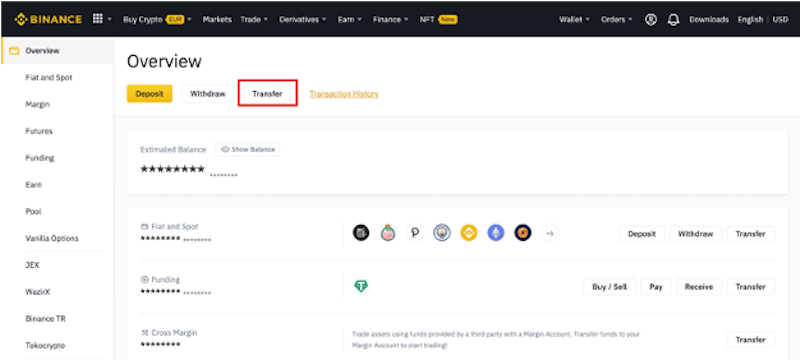Expand the Trade menu

click(x=254, y=19)
